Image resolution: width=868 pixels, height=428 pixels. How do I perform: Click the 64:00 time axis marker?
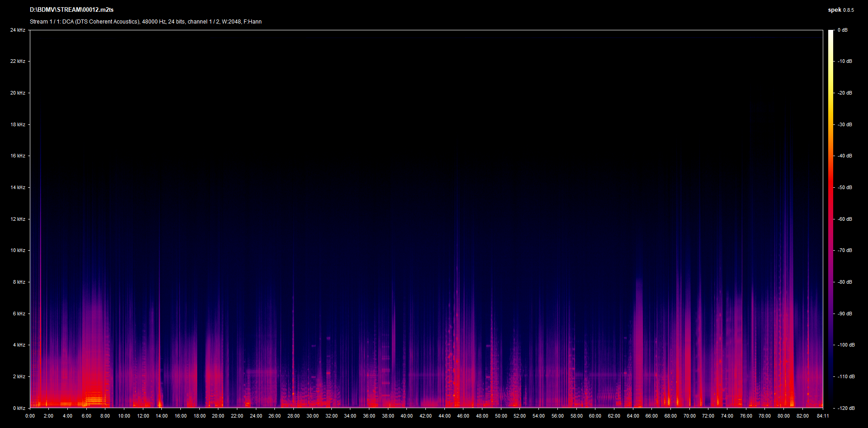pyautogui.click(x=632, y=416)
